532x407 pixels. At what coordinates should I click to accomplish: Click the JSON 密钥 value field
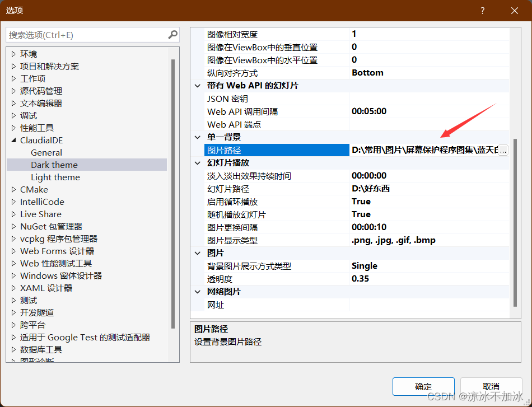tap(429, 99)
